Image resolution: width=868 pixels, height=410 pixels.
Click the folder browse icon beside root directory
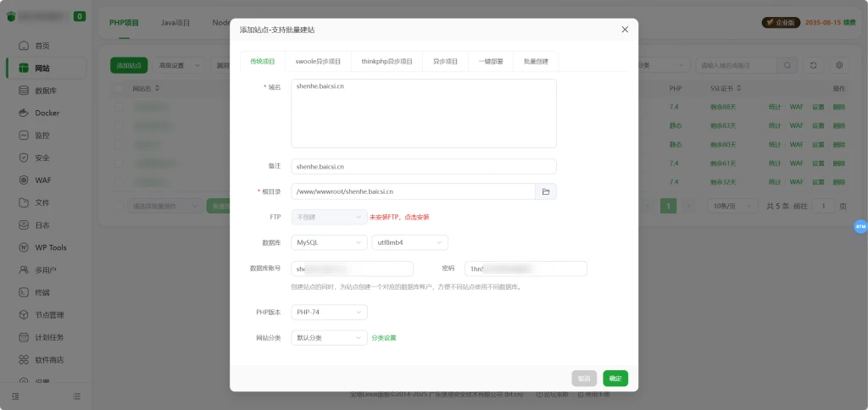(546, 191)
